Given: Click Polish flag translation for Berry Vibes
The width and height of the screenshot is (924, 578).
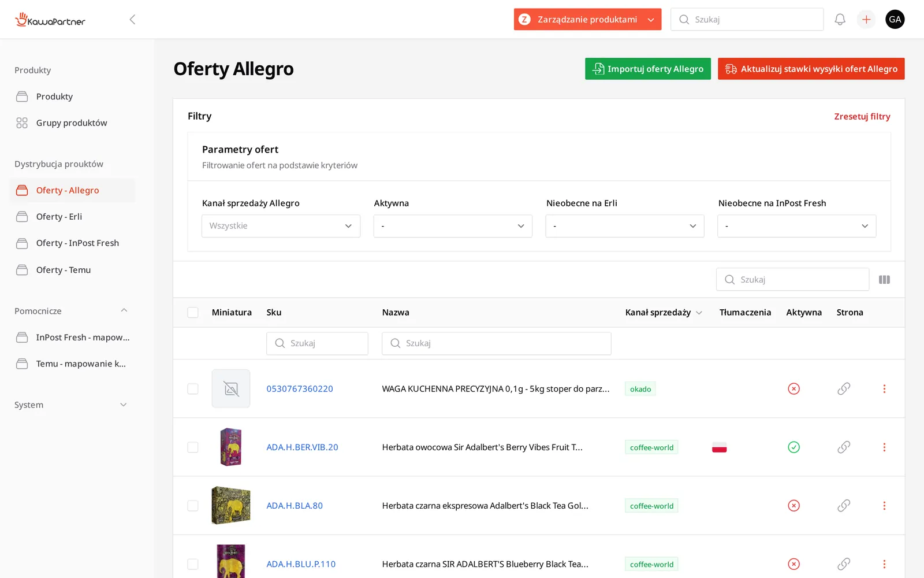Looking at the screenshot, I should (720, 447).
